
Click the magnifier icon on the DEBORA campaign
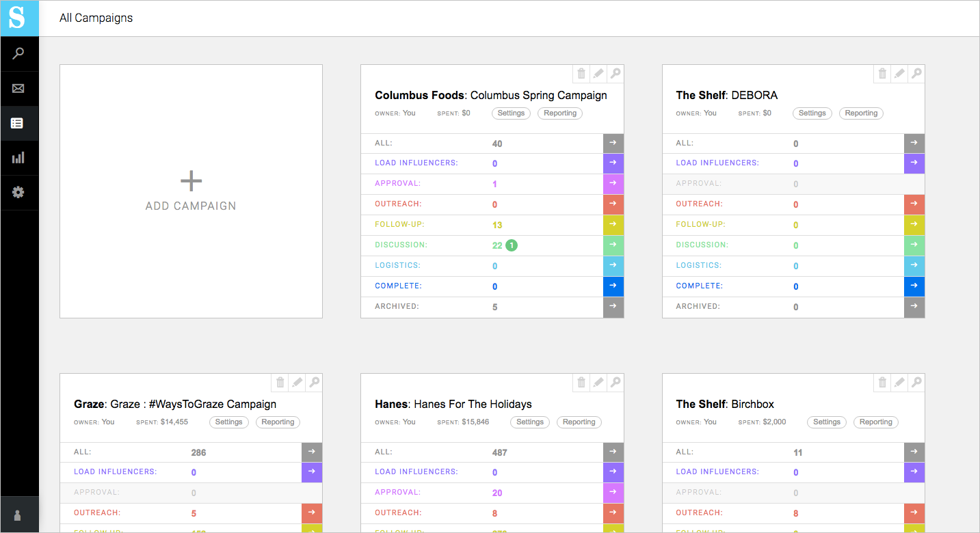(x=916, y=74)
